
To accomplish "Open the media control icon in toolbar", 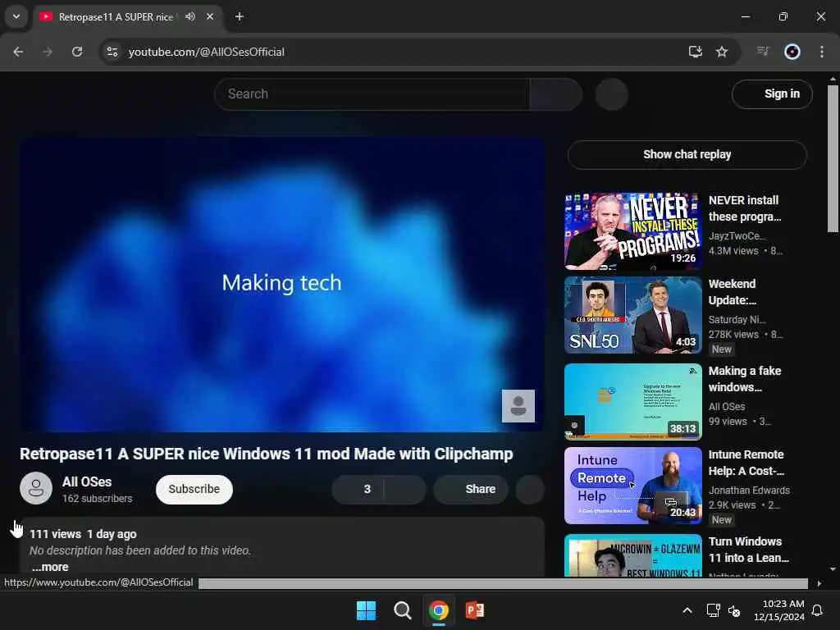I will pyautogui.click(x=763, y=52).
